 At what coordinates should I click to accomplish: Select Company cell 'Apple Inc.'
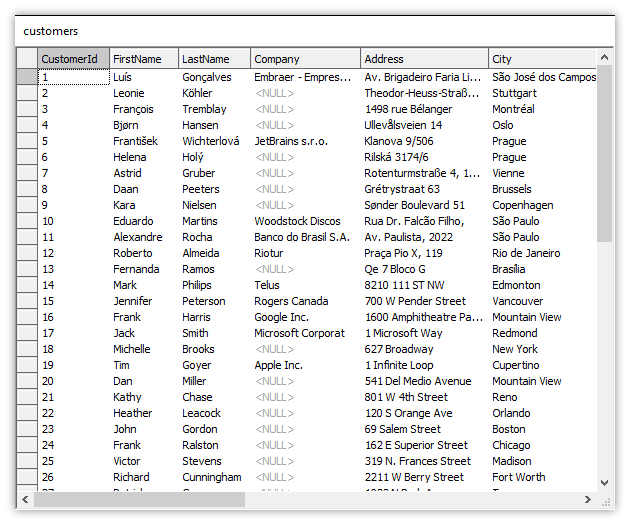[x=305, y=365]
